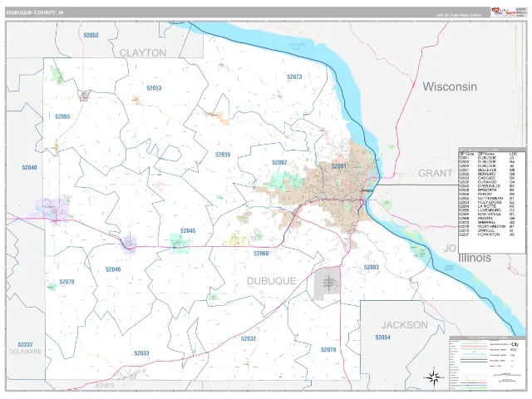
Task: Select ZIP label 52065 on the map
Action: click(x=62, y=116)
